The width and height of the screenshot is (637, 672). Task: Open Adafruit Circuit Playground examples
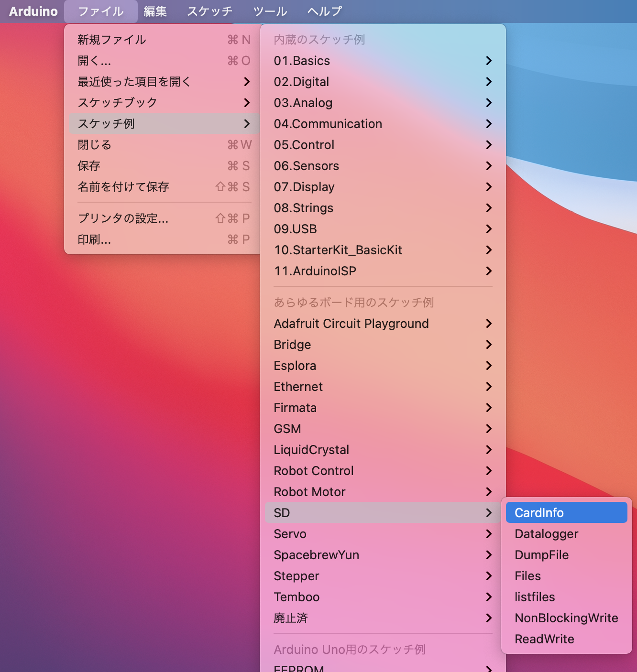click(x=383, y=324)
